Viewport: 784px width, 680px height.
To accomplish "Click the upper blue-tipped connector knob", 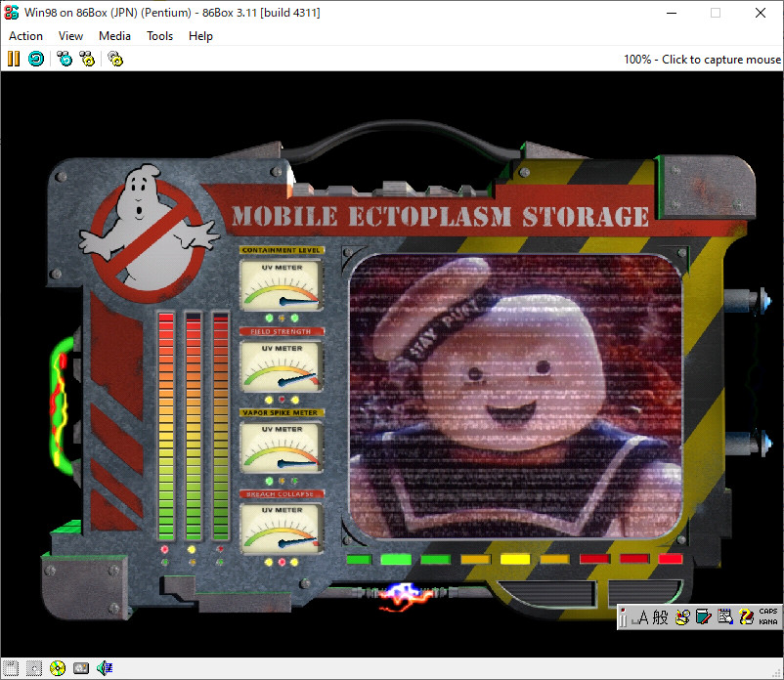I will click(x=747, y=302).
